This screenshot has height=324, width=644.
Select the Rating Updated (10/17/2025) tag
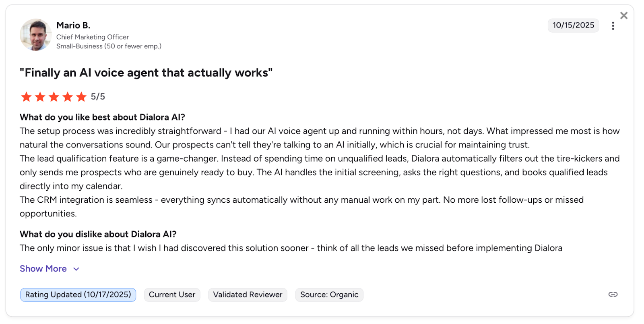[x=78, y=295]
